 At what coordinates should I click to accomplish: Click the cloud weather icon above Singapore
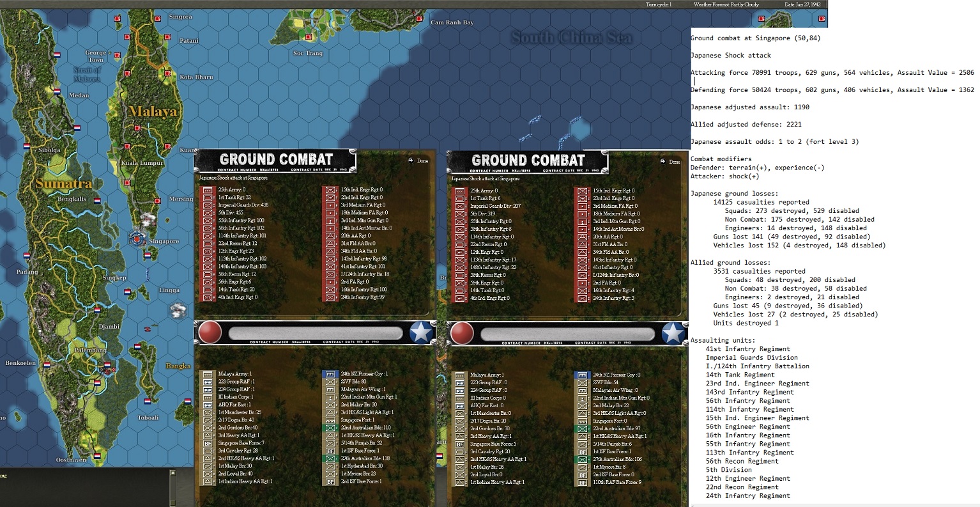(148, 221)
